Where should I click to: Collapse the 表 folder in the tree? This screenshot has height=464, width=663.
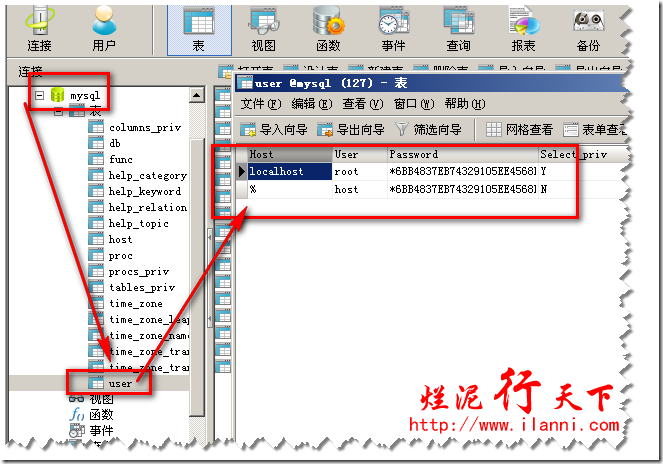point(60,111)
